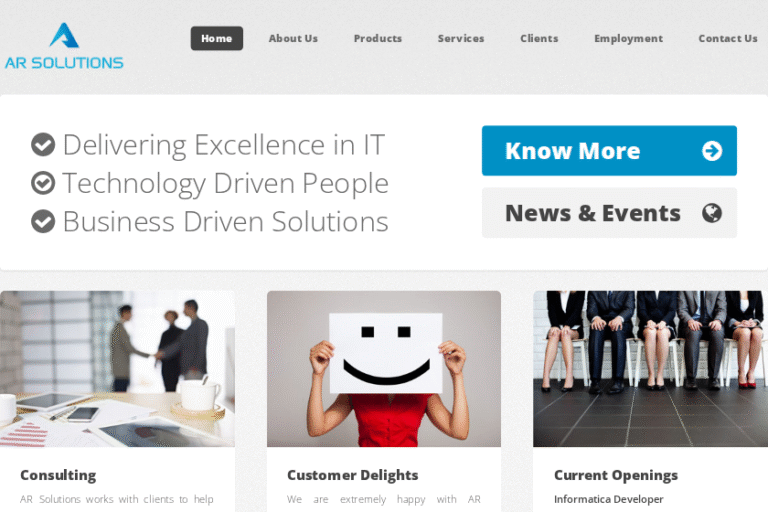
Task: Open the Home menu item
Action: tap(216, 38)
